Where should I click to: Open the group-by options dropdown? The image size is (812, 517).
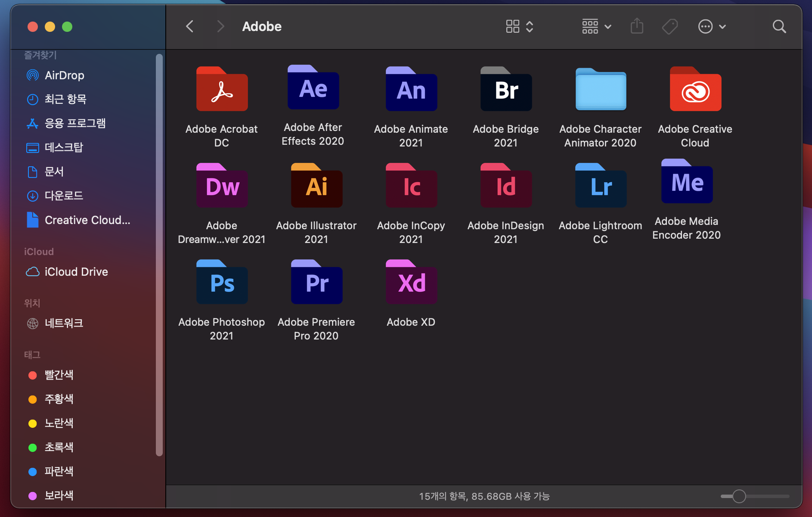[x=596, y=26]
